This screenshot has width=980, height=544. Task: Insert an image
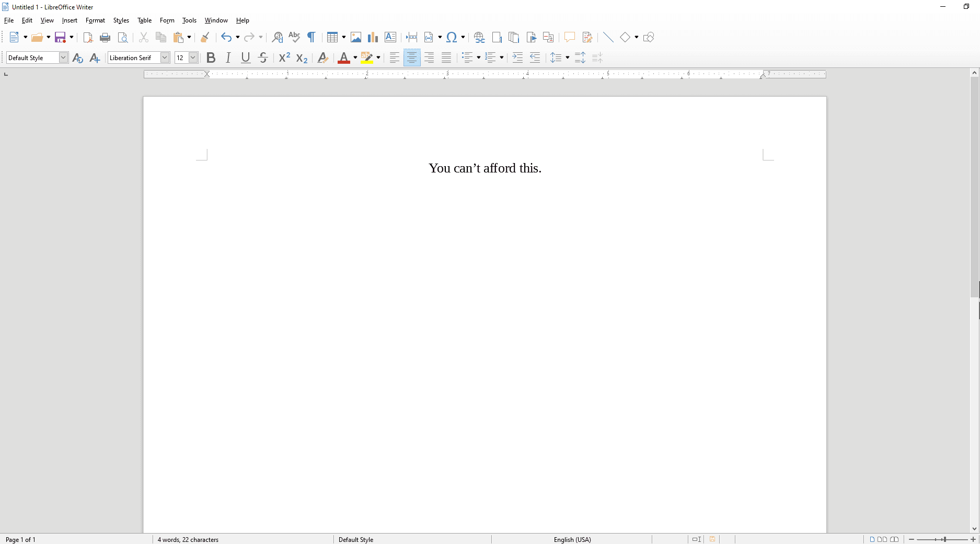pos(356,37)
